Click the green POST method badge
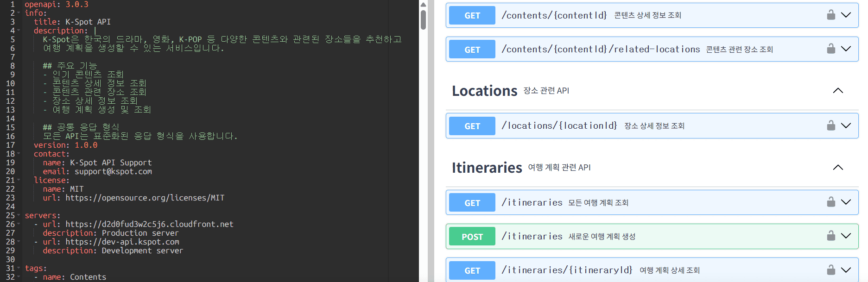 tap(472, 236)
